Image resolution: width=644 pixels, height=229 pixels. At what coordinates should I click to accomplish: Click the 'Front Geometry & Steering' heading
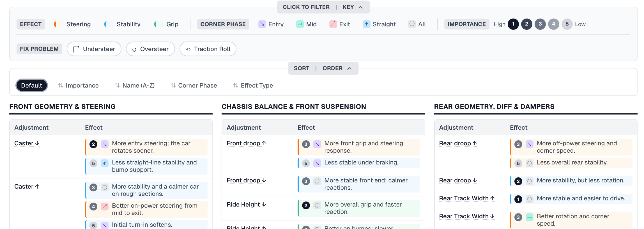click(62, 107)
